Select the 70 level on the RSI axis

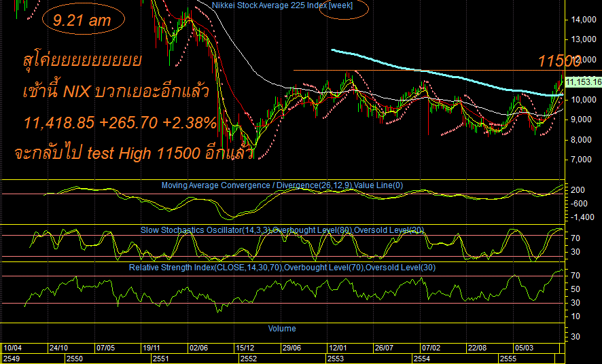tap(575, 276)
